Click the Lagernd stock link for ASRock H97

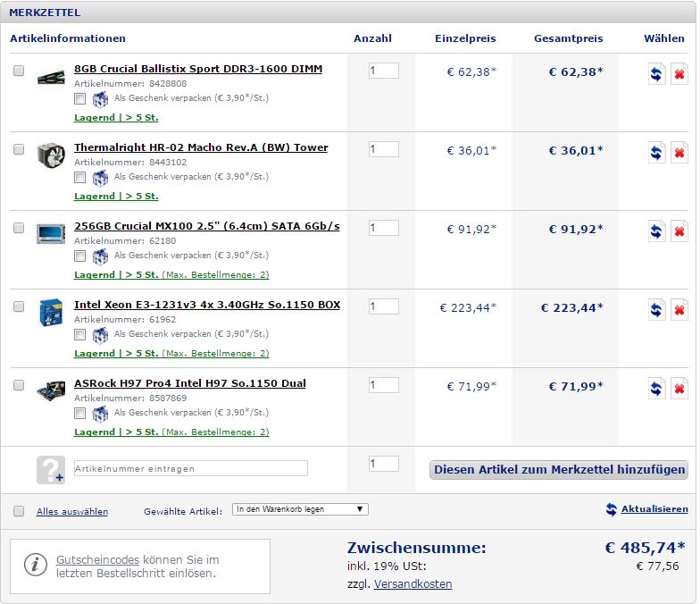click(x=171, y=432)
